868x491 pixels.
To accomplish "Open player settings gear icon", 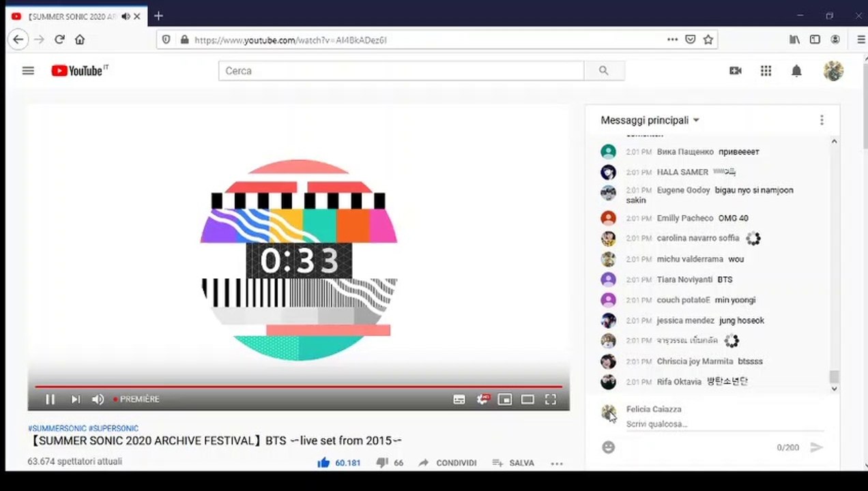I will tap(482, 400).
